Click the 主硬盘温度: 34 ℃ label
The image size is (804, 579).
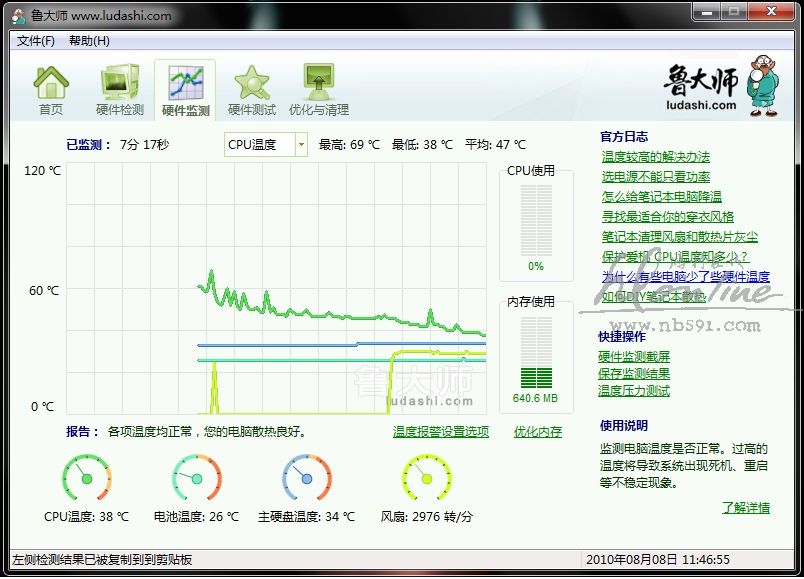[306, 516]
